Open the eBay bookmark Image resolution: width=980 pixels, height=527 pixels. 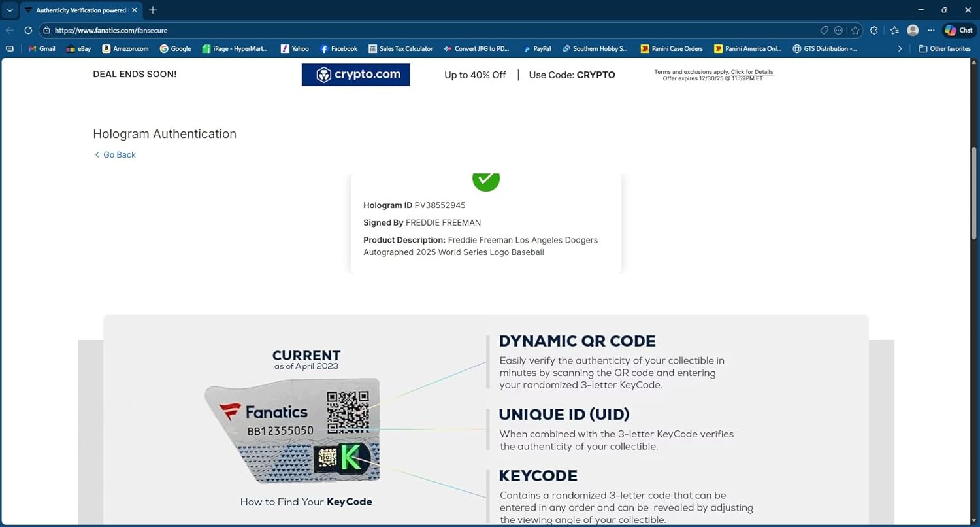coord(79,49)
